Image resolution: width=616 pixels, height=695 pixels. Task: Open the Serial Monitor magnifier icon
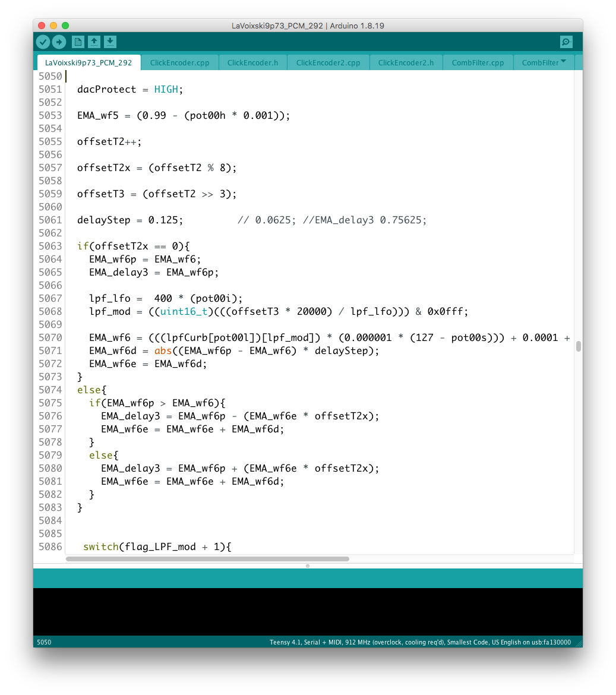pyautogui.click(x=566, y=42)
